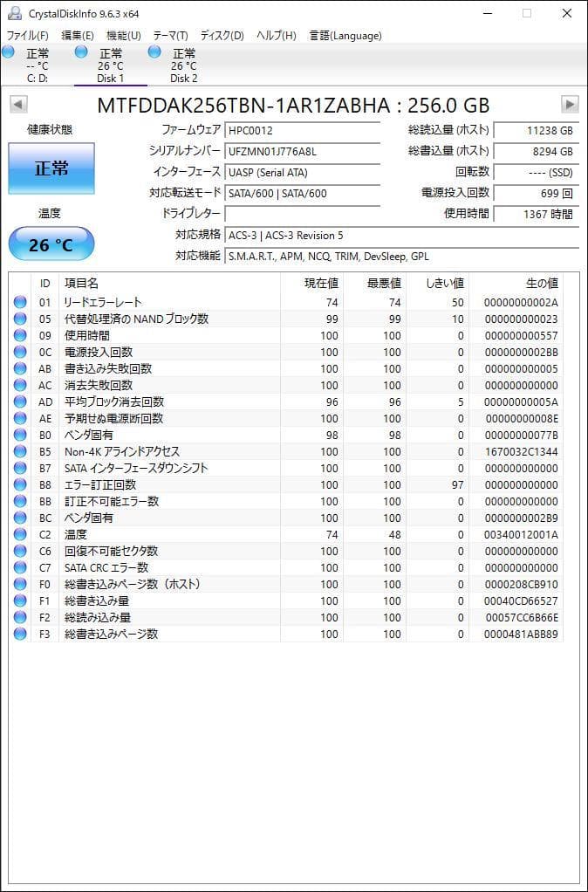Click total host reads value 11238 GB
This screenshot has width=588, height=892.
pos(536,130)
